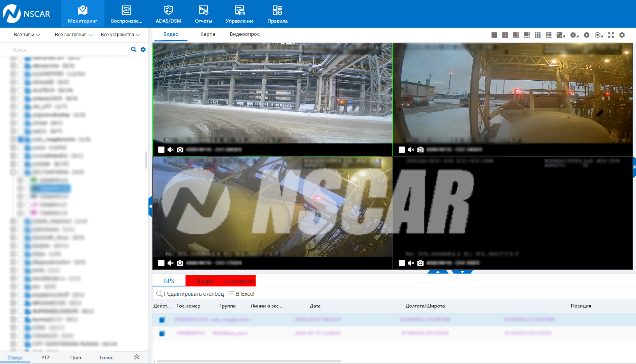The height and width of the screenshot is (364, 636).
Task: Tick checkbox on the black video pane
Action: tap(402, 263)
